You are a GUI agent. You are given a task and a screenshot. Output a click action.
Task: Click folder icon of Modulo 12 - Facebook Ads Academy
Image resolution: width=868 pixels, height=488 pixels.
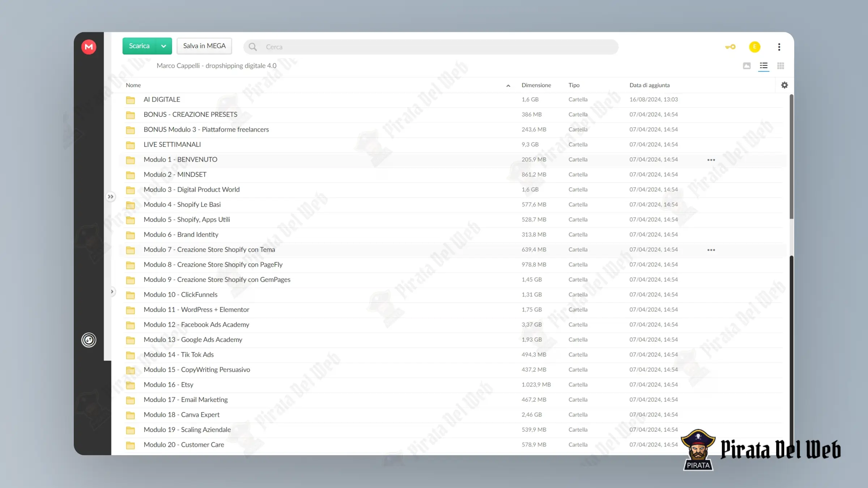coord(130,325)
